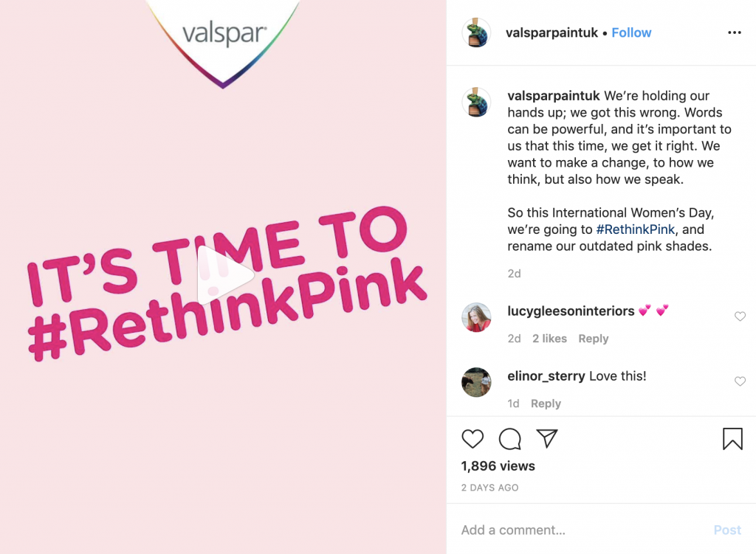Click valsparpaintuk avatar beside the caption
This screenshot has height=554, width=756.
tap(476, 102)
